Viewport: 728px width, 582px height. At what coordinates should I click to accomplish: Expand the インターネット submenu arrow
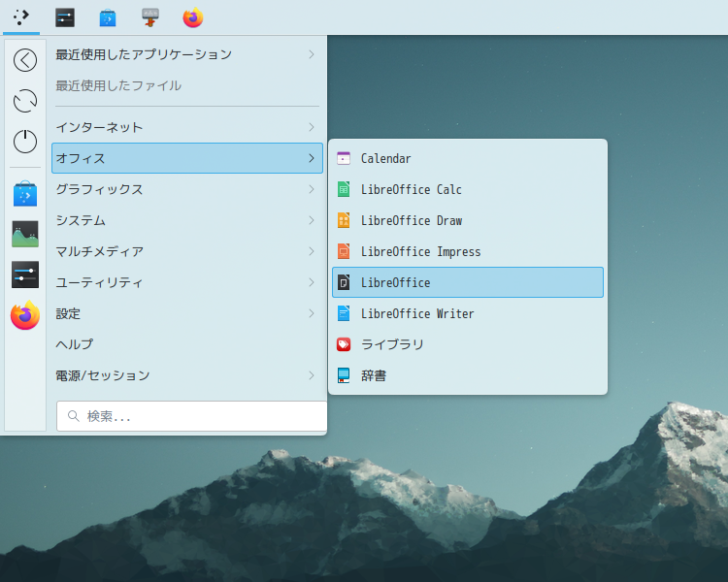[x=312, y=127]
